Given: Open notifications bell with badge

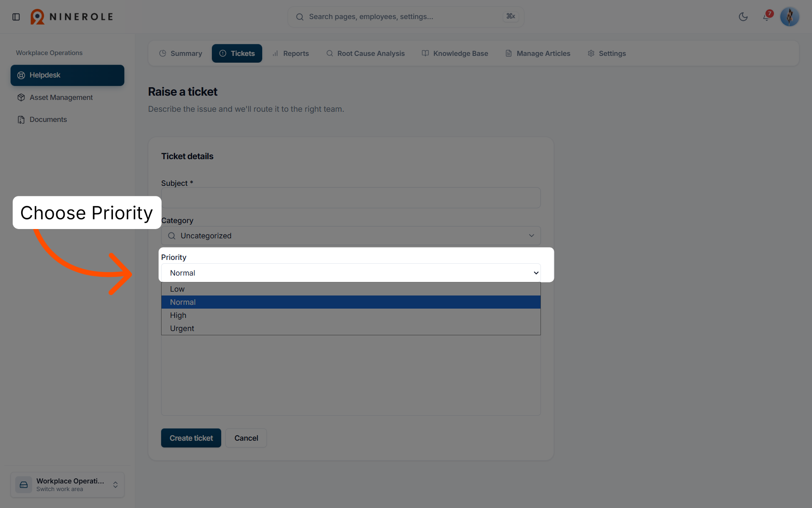Looking at the screenshot, I should click(x=767, y=17).
